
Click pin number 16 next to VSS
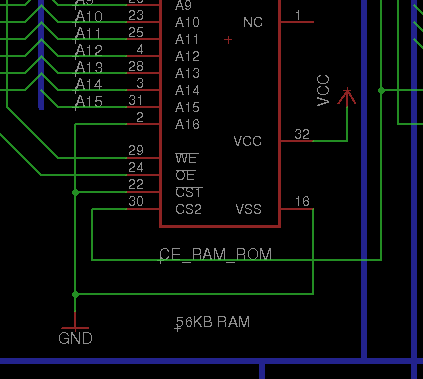click(x=302, y=201)
